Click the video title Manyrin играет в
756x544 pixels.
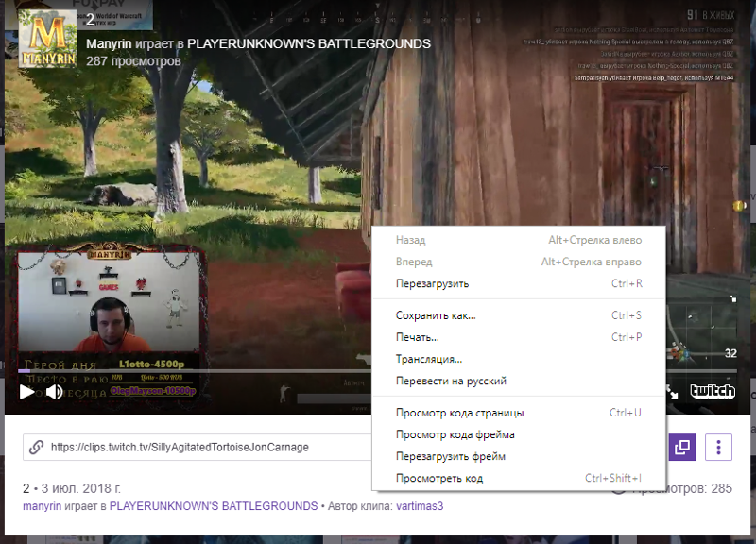(135, 43)
